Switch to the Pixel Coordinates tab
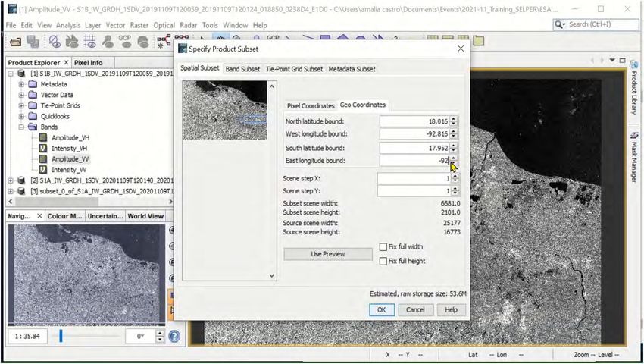The image size is (644, 364). [x=311, y=105]
